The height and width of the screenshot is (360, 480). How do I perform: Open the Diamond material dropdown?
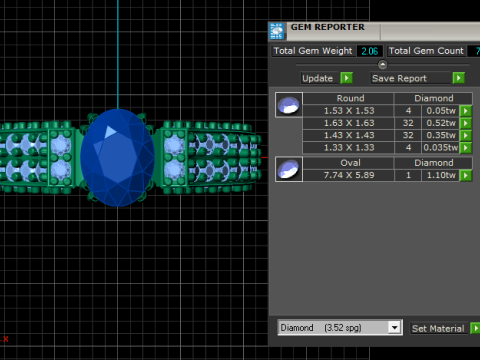395,328
